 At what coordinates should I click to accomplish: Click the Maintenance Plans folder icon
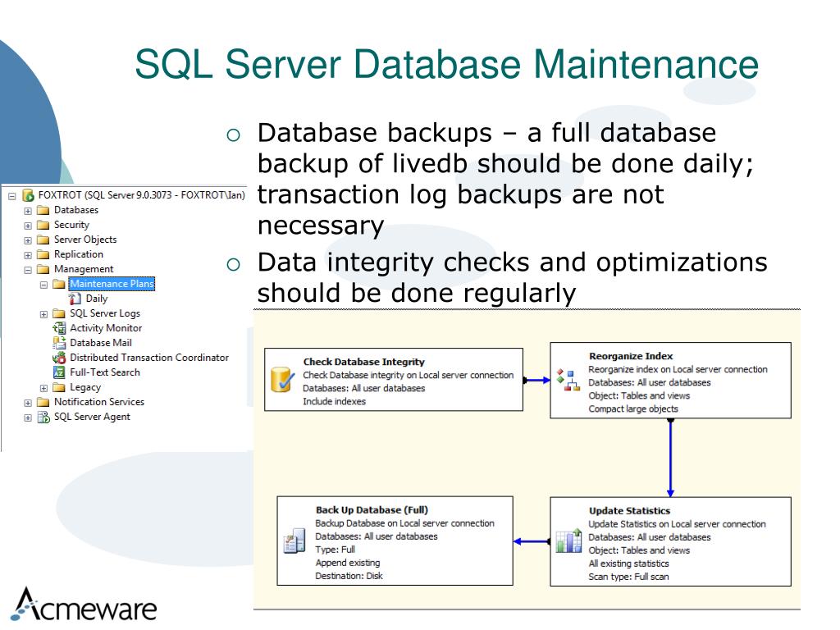tap(59, 284)
